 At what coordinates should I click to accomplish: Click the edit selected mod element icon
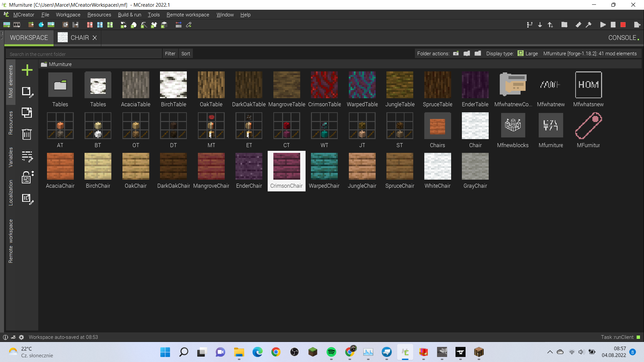click(27, 92)
